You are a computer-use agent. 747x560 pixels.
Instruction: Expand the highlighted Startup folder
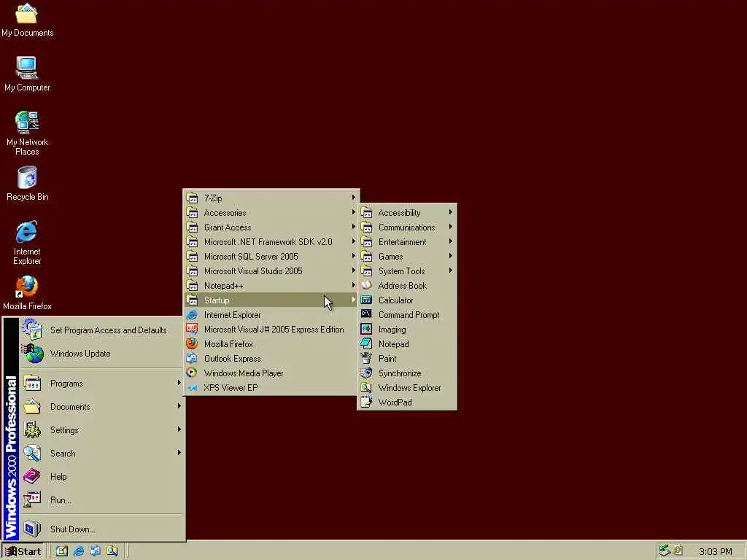(271, 300)
